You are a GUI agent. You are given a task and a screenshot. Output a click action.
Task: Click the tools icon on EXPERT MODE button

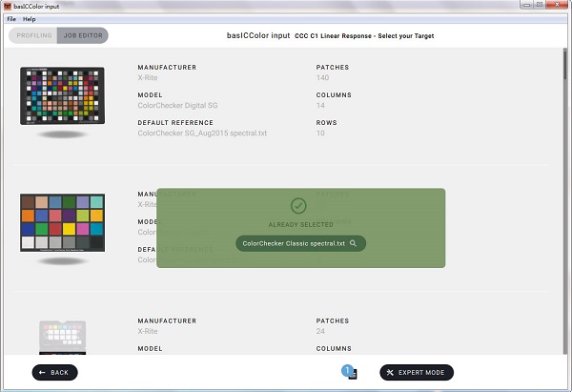[390, 372]
